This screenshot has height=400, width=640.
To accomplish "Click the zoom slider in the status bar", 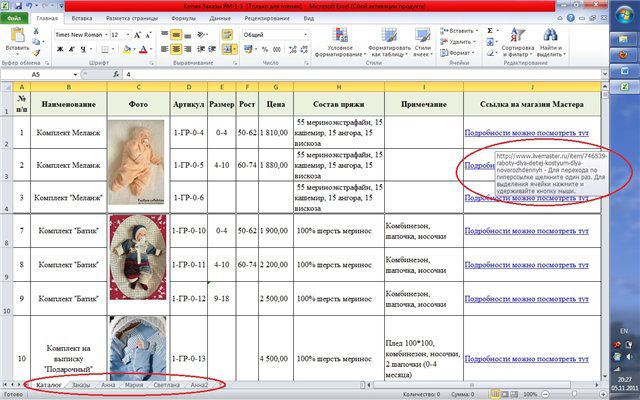I will click(x=572, y=394).
